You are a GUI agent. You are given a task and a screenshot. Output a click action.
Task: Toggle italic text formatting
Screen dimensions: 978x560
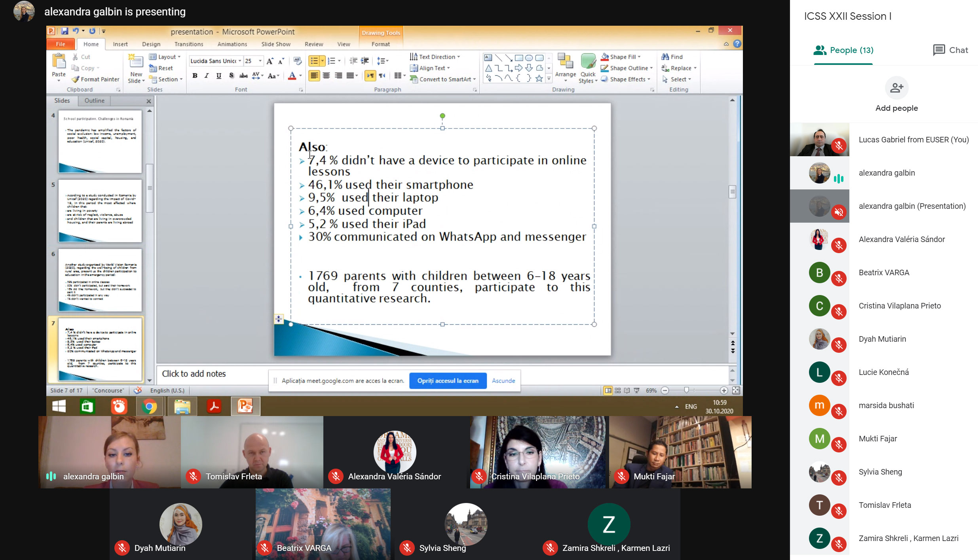coord(207,76)
